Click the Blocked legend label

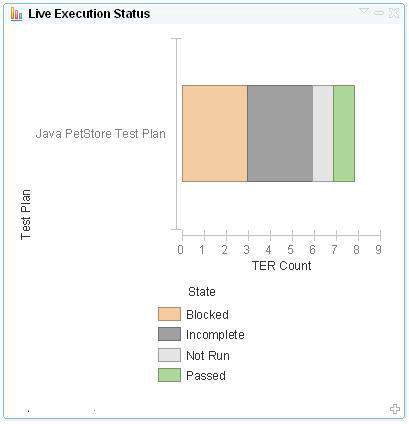207,315
